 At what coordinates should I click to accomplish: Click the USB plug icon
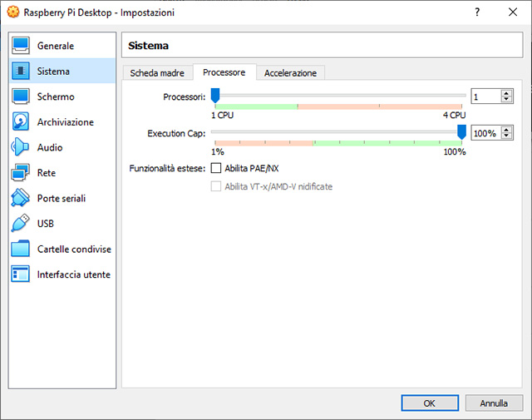point(21,224)
